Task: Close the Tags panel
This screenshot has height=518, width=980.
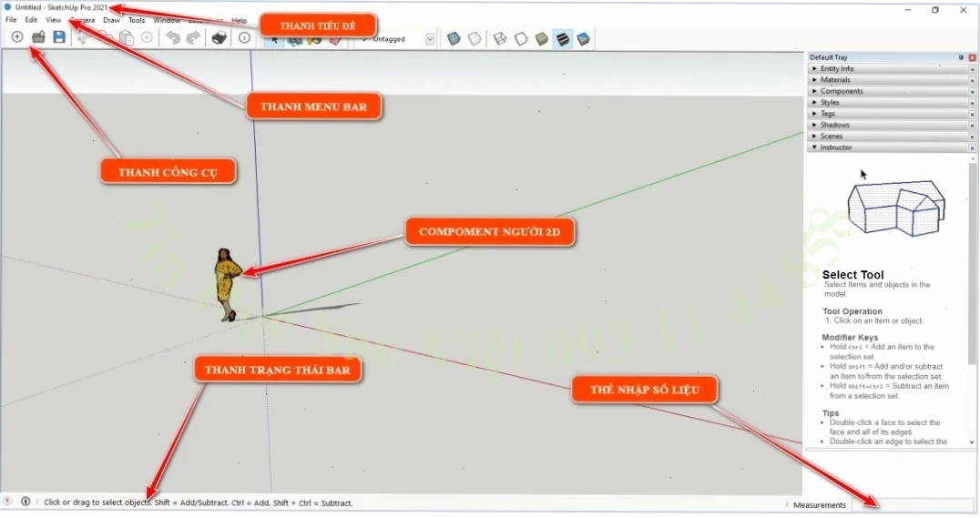Action: click(x=972, y=115)
